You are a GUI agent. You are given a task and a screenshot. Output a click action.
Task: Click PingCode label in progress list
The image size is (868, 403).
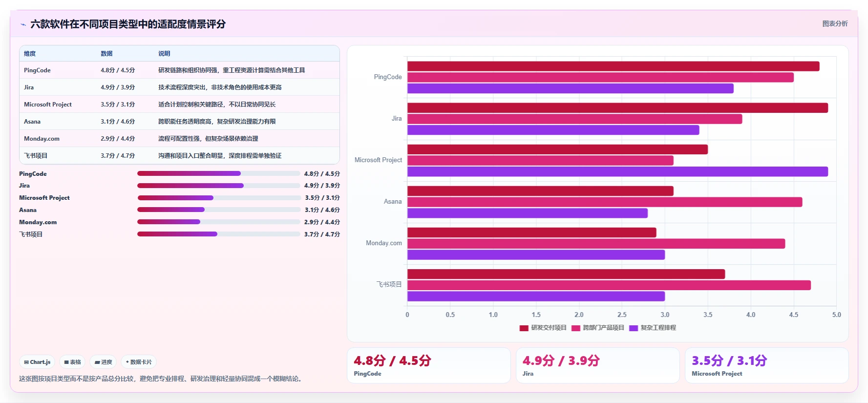coord(33,174)
